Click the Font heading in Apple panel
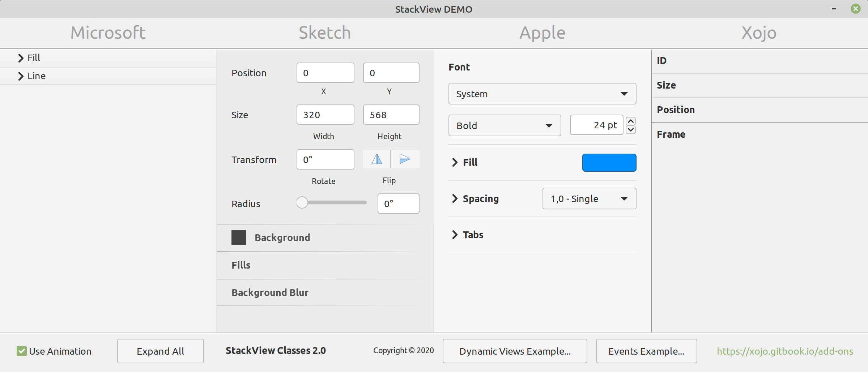 [x=459, y=67]
